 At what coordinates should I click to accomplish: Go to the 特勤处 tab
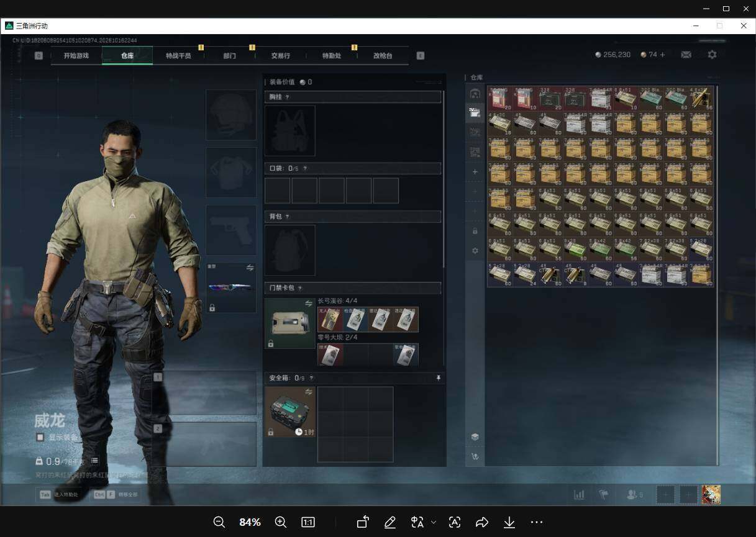[x=332, y=56]
